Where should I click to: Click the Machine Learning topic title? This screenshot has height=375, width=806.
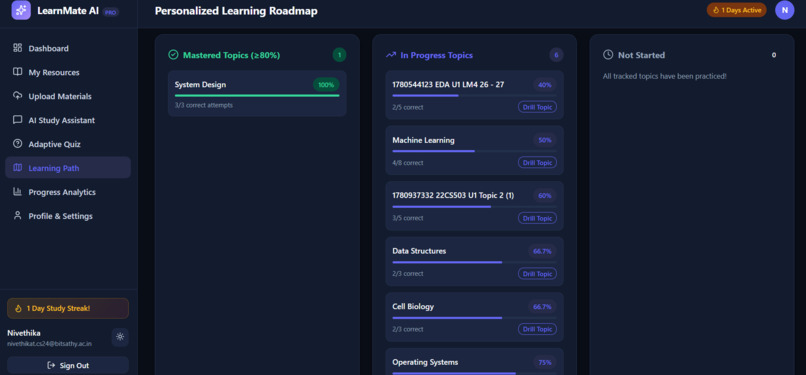tap(423, 140)
